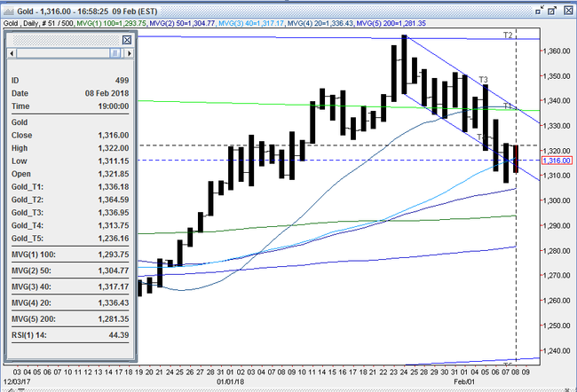
Task: Click the 12/03/17 date label on the time axis
Action: 17,381
